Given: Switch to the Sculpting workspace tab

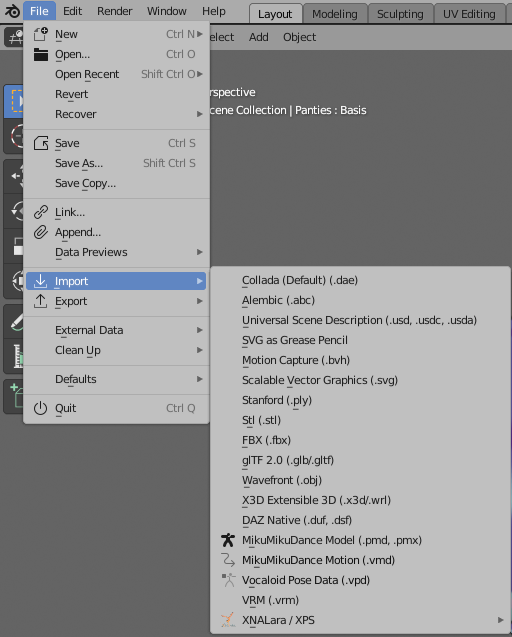Looking at the screenshot, I should pyautogui.click(x=400, y=14).
